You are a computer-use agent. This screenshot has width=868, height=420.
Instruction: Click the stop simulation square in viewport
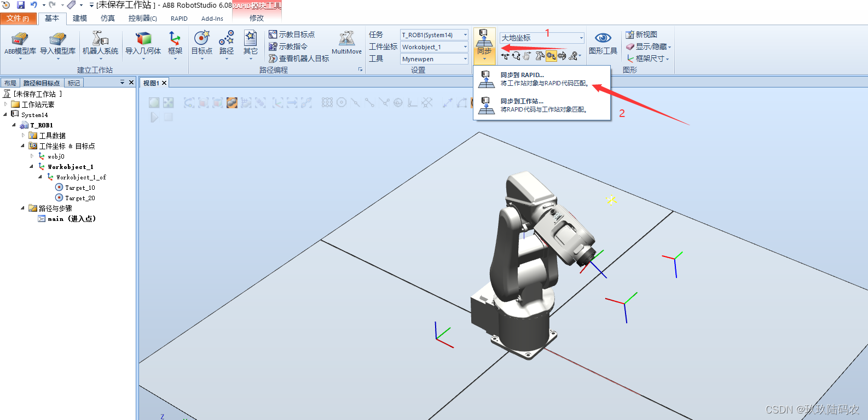coord(169,117)
